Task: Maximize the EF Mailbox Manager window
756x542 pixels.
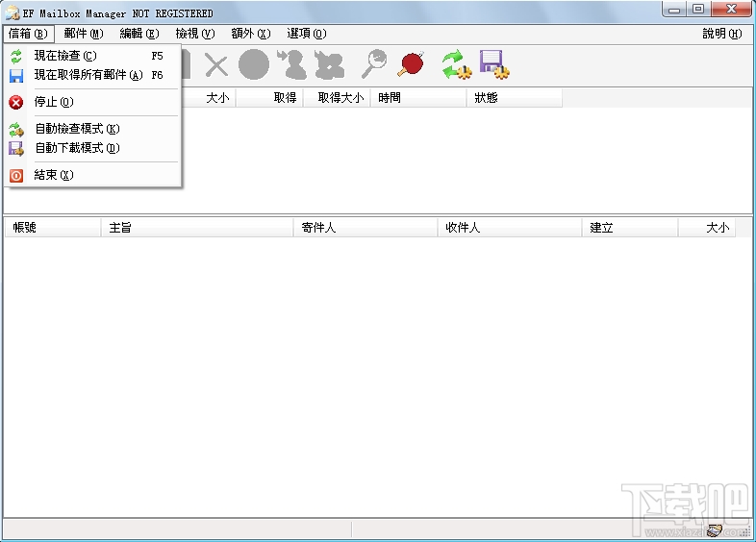Action: coord(697,10)
